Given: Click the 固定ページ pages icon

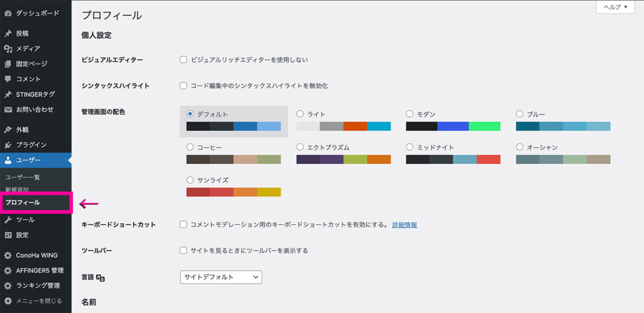Looking at the screenshot, I should [8, 64].
